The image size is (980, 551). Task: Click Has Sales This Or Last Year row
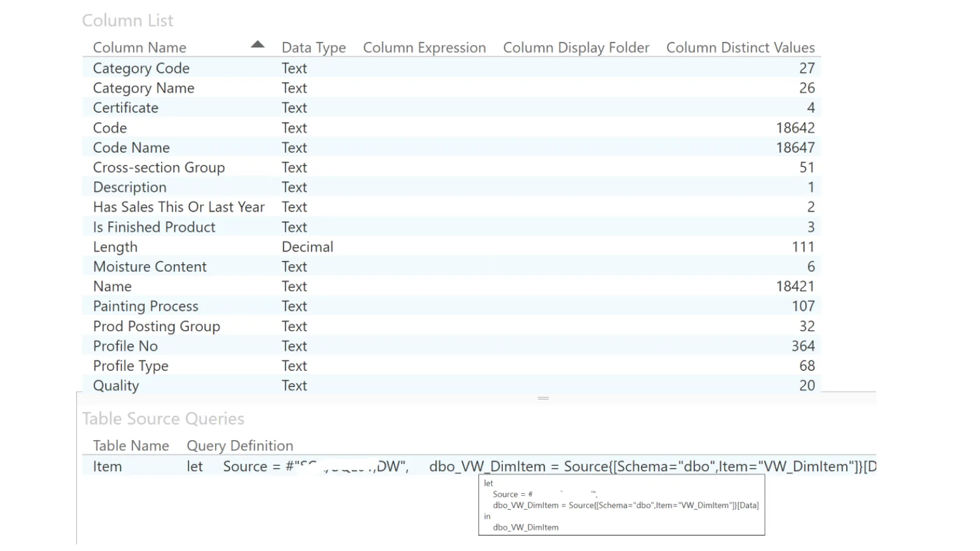(x=178, y=207)
